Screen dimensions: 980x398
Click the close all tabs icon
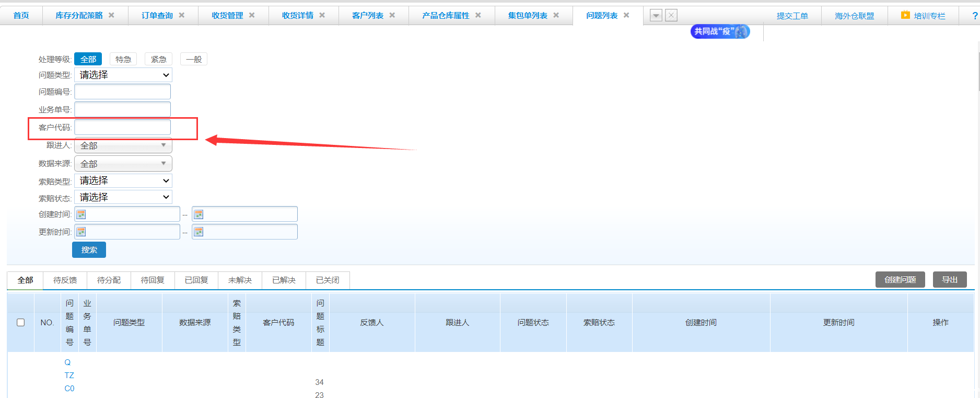[x=671, y=16]
